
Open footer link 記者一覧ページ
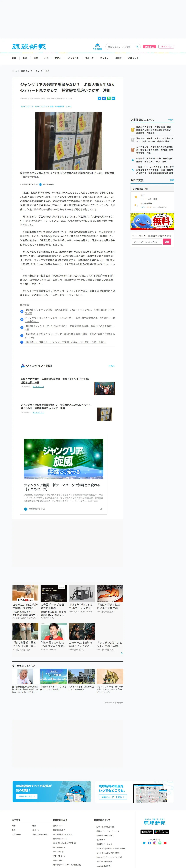pyautogui.click(x=59, y=856)
